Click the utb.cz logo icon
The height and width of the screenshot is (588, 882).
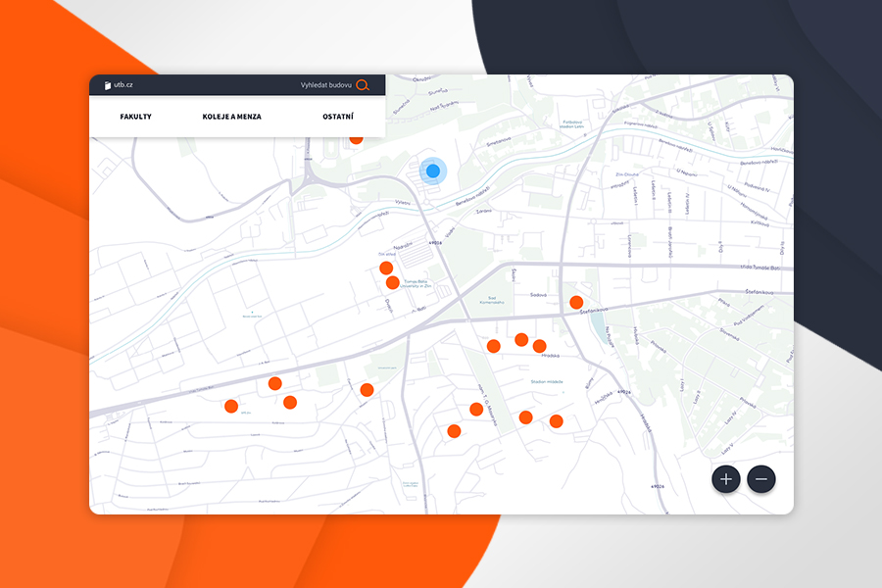point(107,85)
